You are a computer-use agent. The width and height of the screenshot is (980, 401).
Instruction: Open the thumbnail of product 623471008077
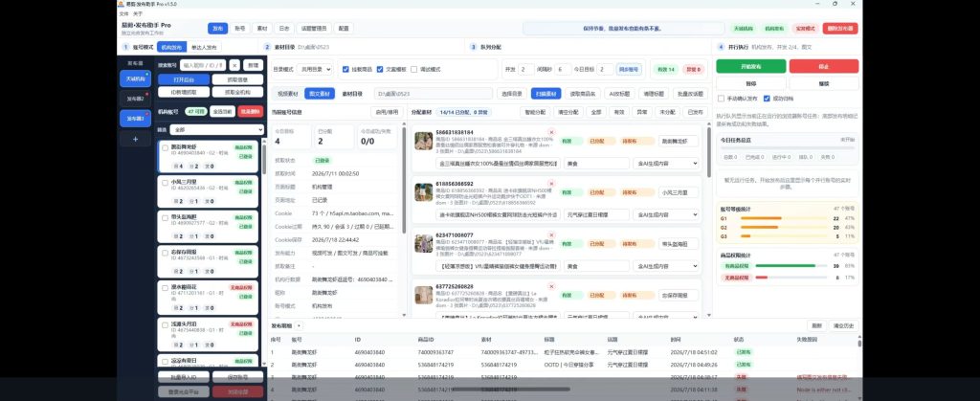click(424, 244)
